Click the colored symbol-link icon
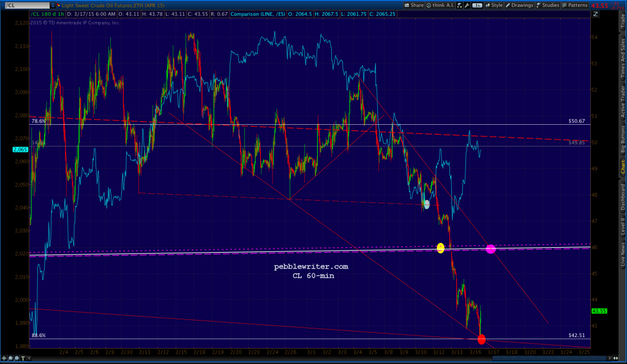The height and width of the screenshot is (364, 627). pos(58,5)
